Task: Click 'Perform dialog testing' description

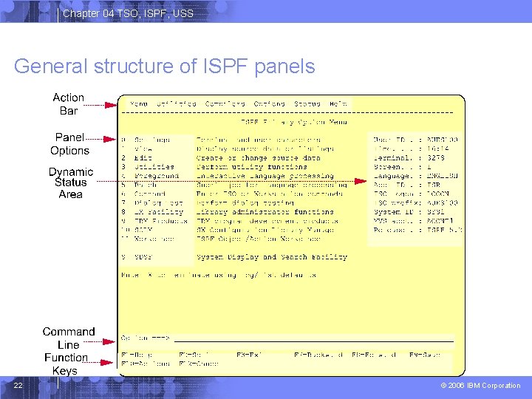Action: [x=245, y=203]
